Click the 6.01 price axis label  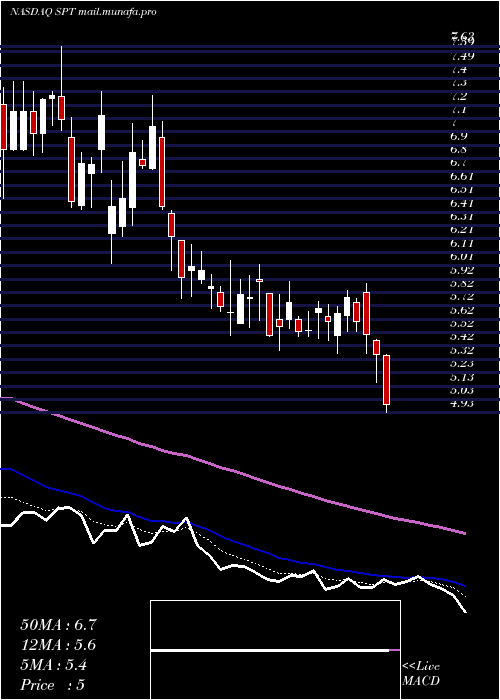tap(462, 256)
